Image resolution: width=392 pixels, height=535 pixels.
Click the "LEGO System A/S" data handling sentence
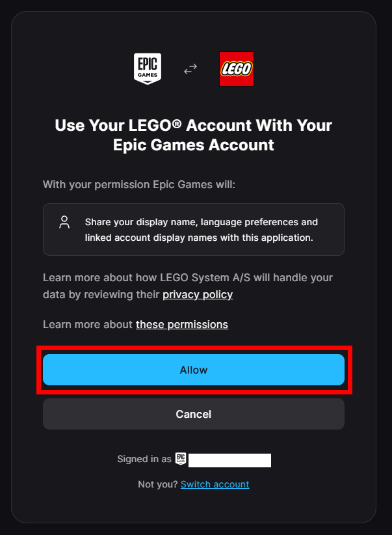click(x=187, y=278)
